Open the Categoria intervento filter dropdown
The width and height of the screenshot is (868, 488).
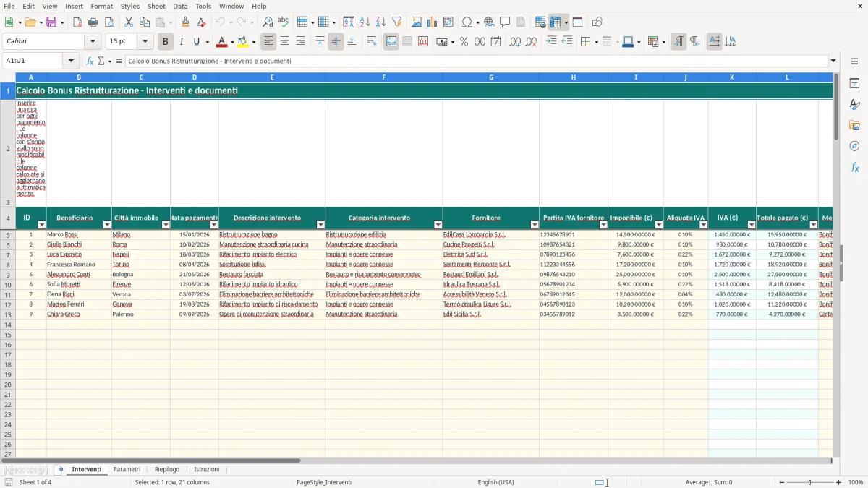pyautogui.click(x=438, y=225)
